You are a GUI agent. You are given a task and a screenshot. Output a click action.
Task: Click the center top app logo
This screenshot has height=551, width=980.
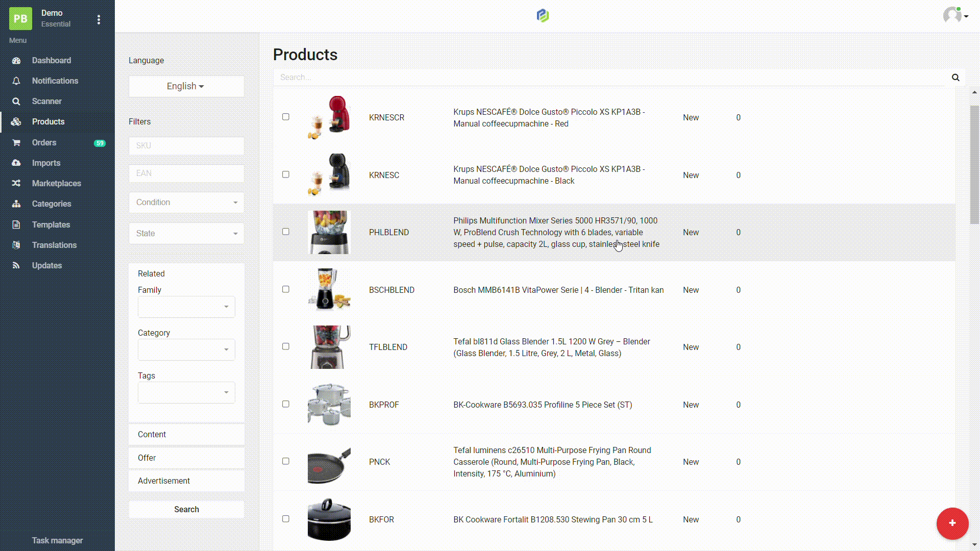pos(543,16)
